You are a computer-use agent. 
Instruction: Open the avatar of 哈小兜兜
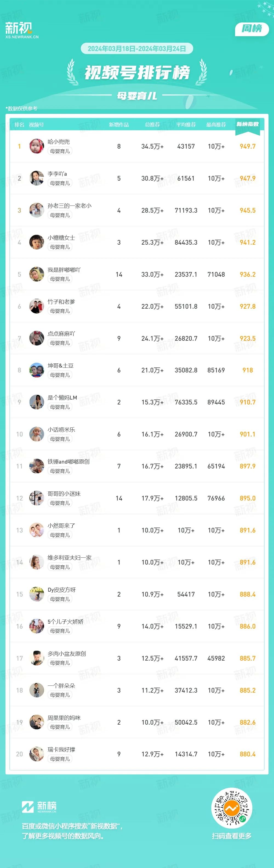pos(36,146)
